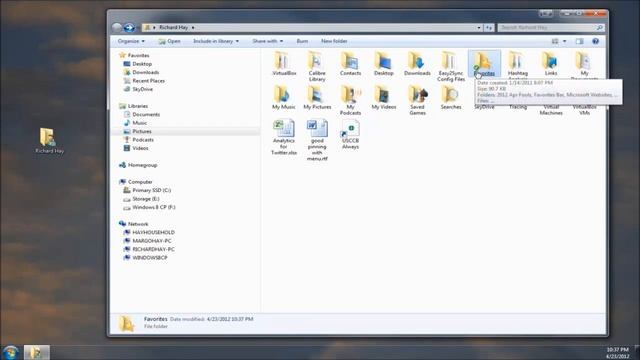Open Documents library in sidebar
The width and height of the screenshot is (640, 360).
click(142, 114)
